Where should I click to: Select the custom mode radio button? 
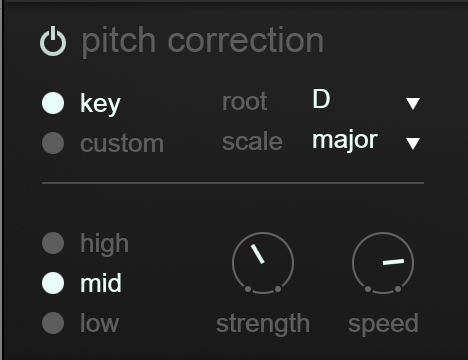click(53, 143)
